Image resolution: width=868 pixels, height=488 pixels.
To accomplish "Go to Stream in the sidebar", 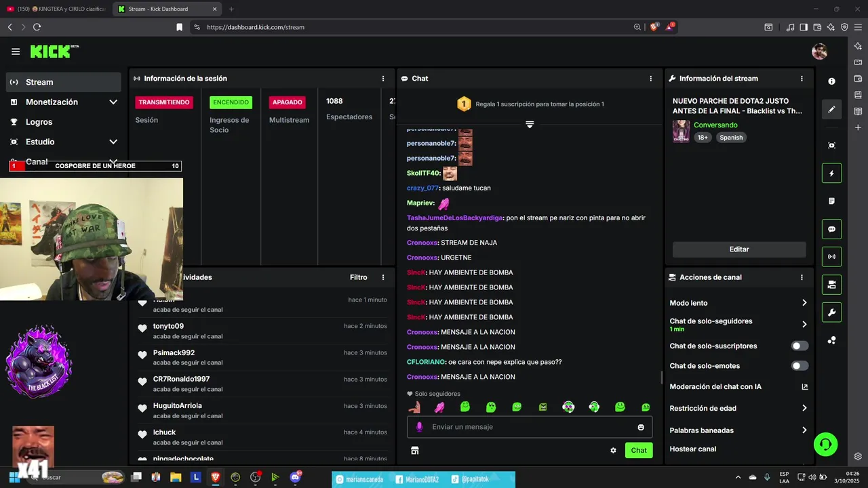I will 64,82.
